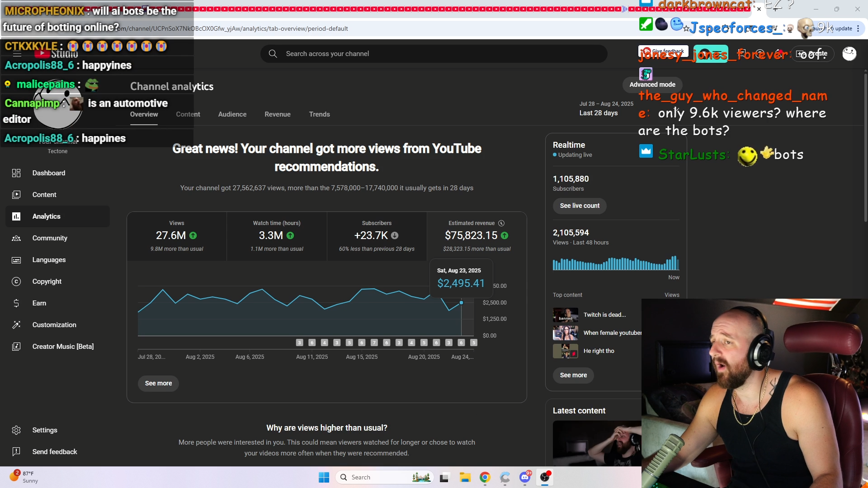The image size is (868, 488).
Task: Click the See live count button
Action: [580, 206]
